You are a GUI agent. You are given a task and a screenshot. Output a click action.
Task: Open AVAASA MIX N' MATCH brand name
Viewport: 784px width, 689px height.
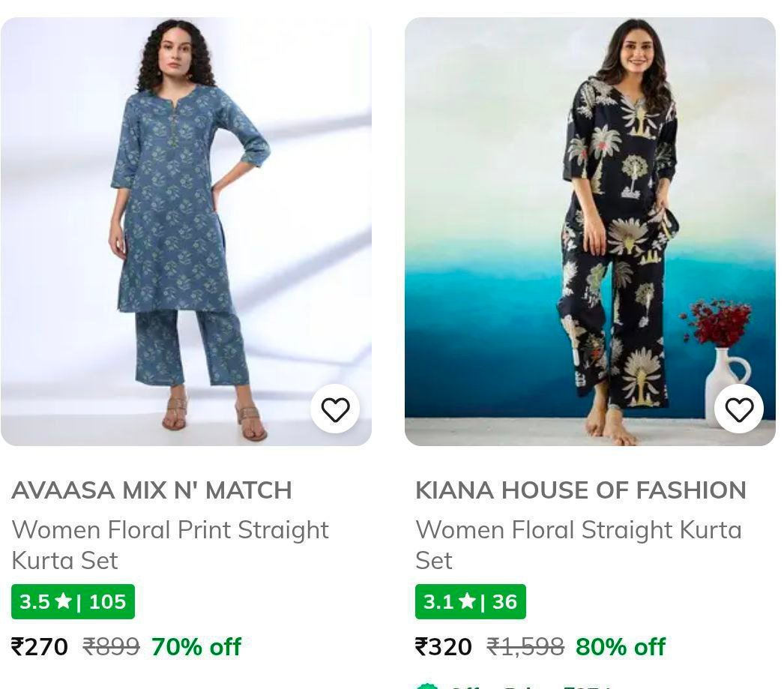pos(151,490)
